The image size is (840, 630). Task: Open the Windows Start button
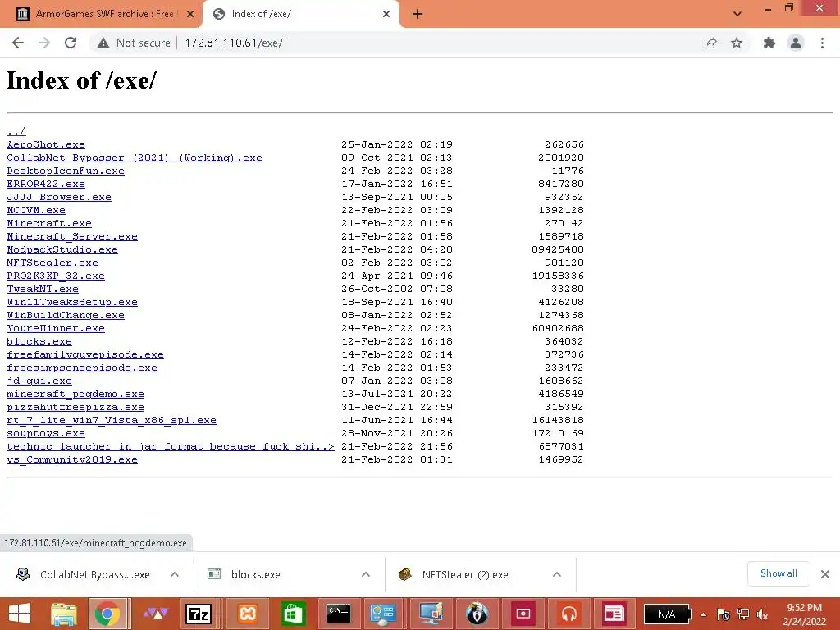(20, 614)
